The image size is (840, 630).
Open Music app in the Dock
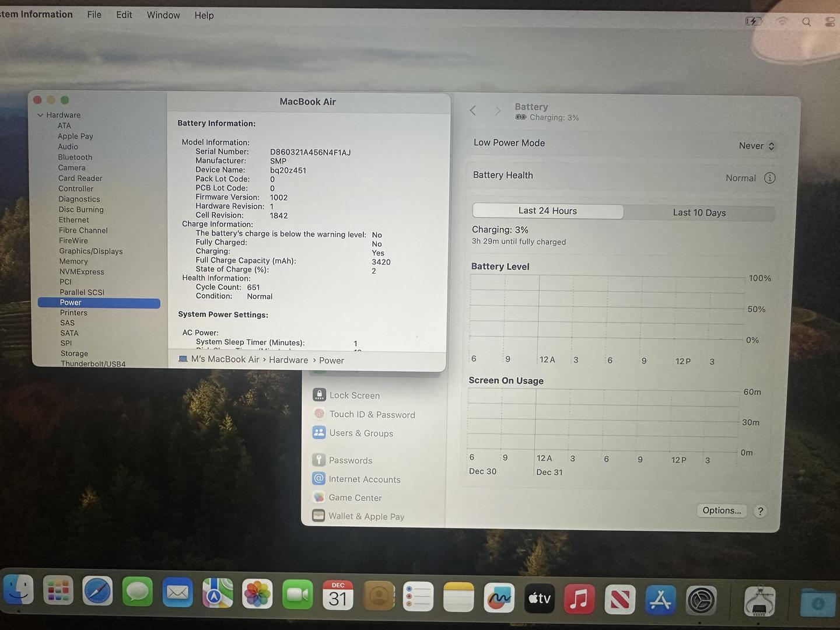(x=579, y=598)
